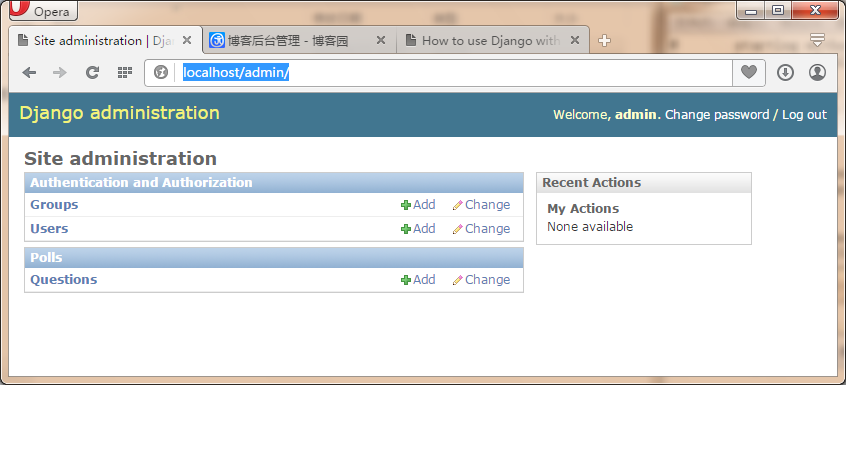This screenshot has height=460, width=846.
Task: Open a new tab with the plus icon
Action: (604, 40)
